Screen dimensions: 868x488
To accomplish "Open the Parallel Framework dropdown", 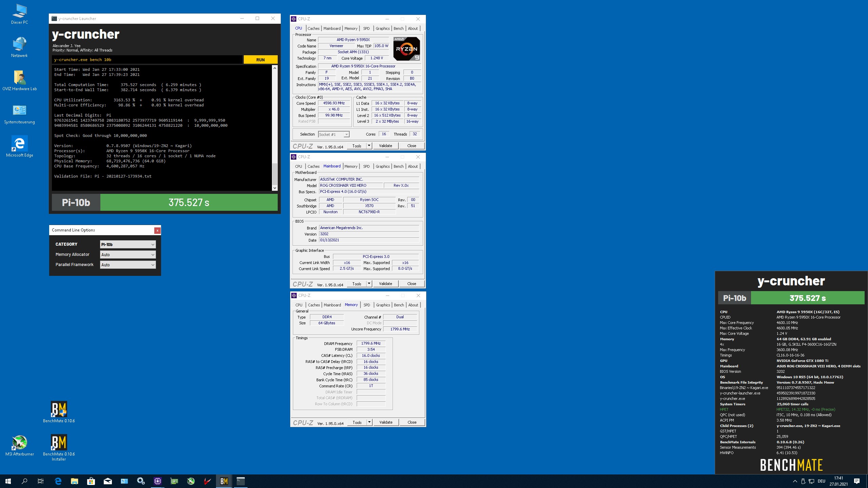I will pyautogui.click(x=128, y=265).
